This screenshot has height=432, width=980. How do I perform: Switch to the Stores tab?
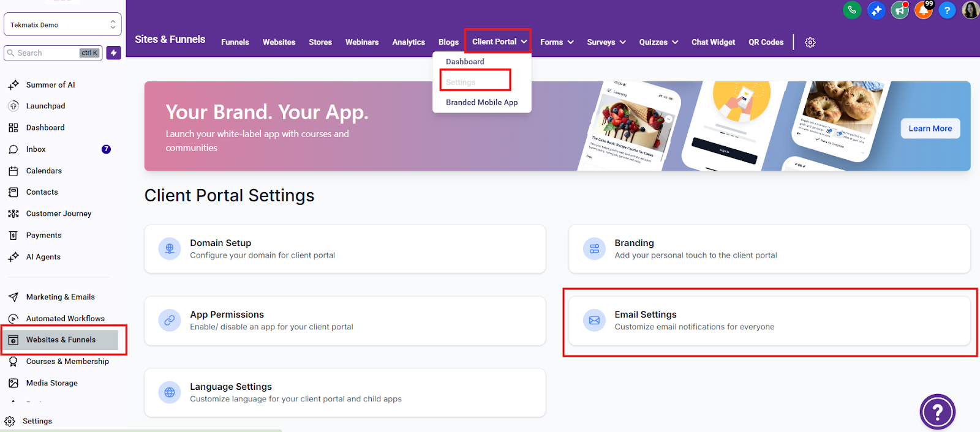(x=320, y=42)
